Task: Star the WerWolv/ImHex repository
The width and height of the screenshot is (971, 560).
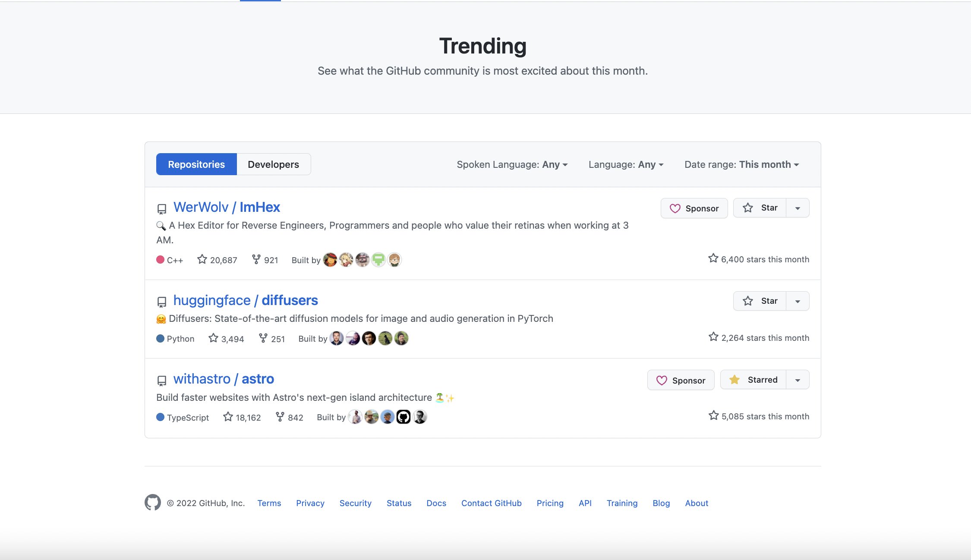Action: pyautogui.click(x=760, y=208)
